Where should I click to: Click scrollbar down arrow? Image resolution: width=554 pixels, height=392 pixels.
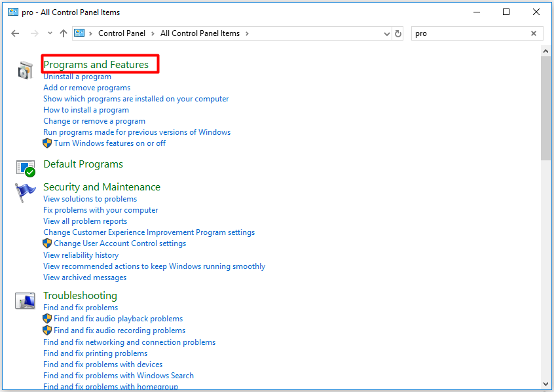545,384
